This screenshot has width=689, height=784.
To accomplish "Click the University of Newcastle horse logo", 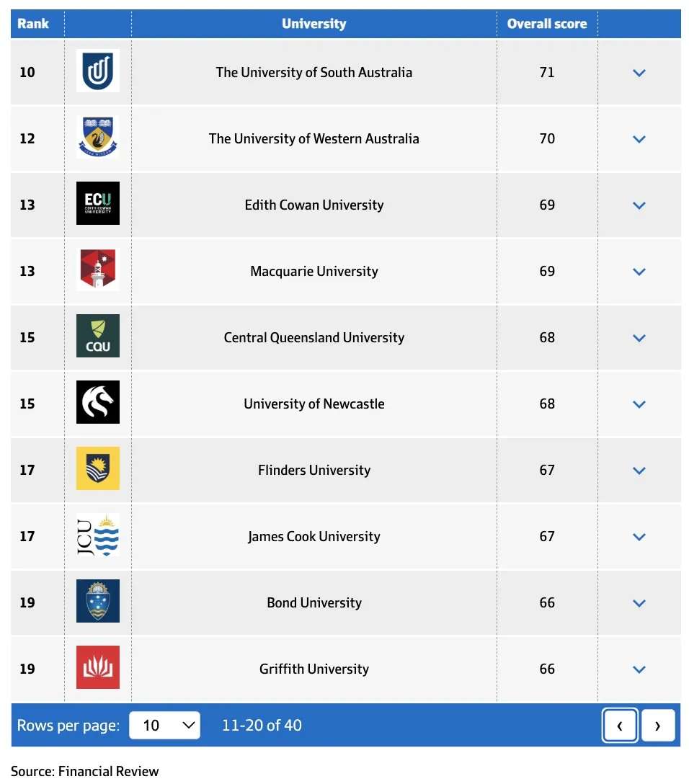I will [98, 404].
